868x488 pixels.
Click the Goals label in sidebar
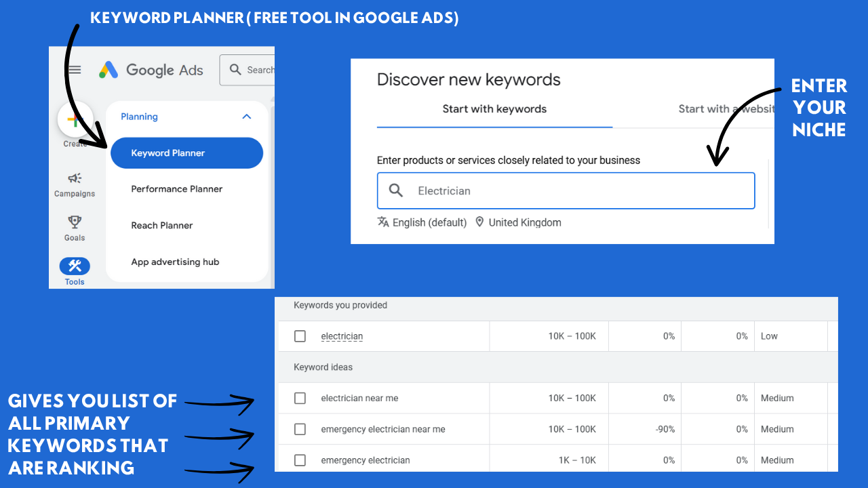click(x=75, y=238)
